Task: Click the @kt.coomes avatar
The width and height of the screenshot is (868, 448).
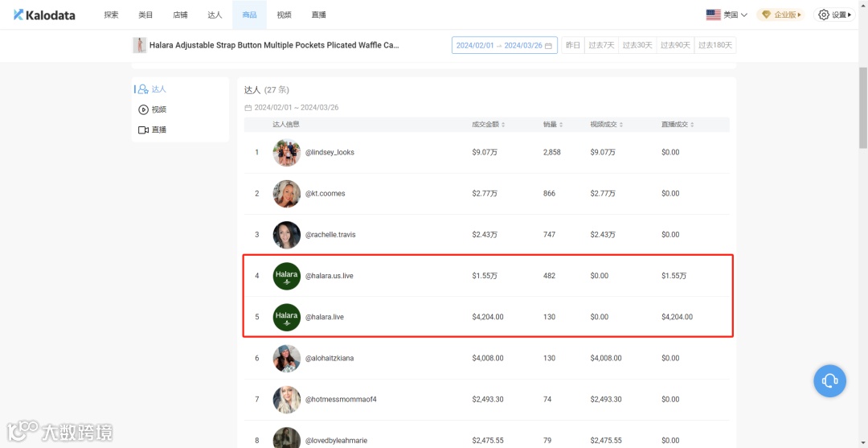Action: point(287,193)
